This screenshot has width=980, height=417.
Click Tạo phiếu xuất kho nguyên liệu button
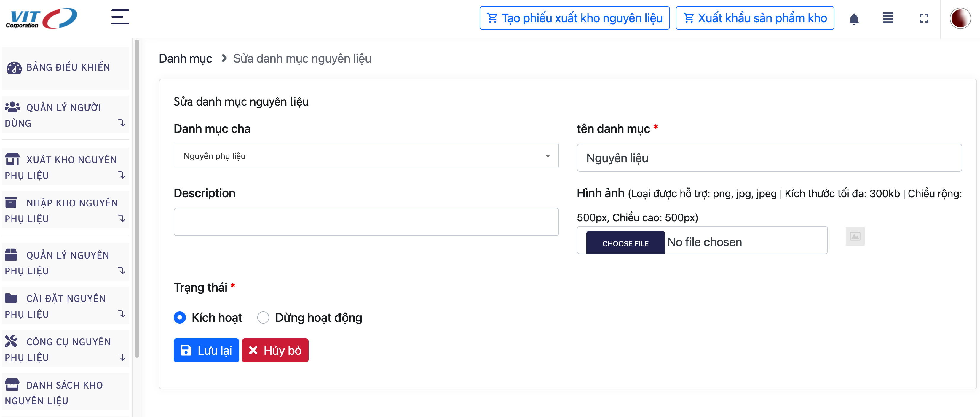pyautogui.click(x=574, y=18)
